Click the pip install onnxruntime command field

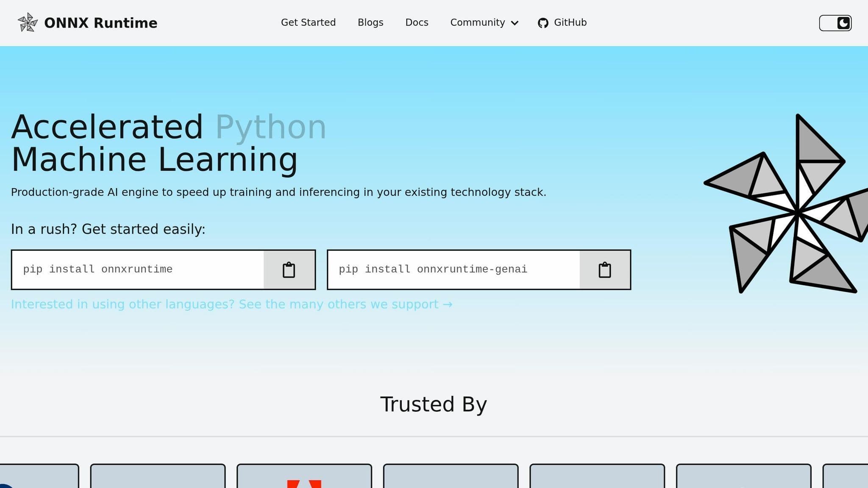(138, 270)
